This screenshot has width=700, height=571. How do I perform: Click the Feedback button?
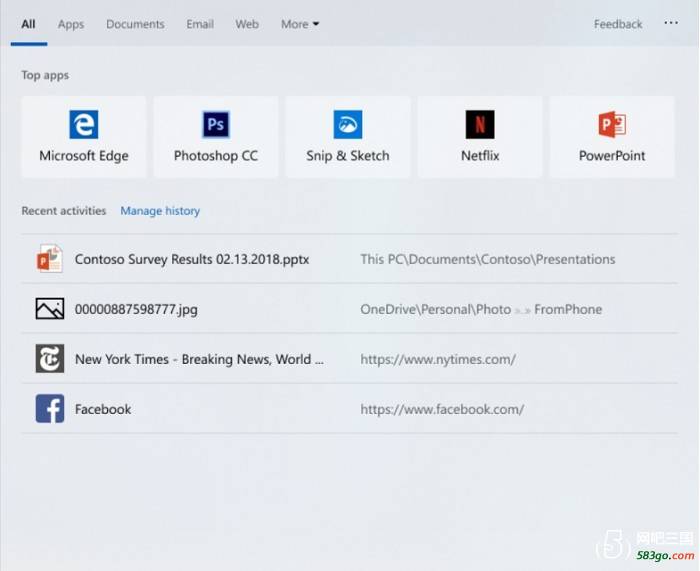click(618, 24)
